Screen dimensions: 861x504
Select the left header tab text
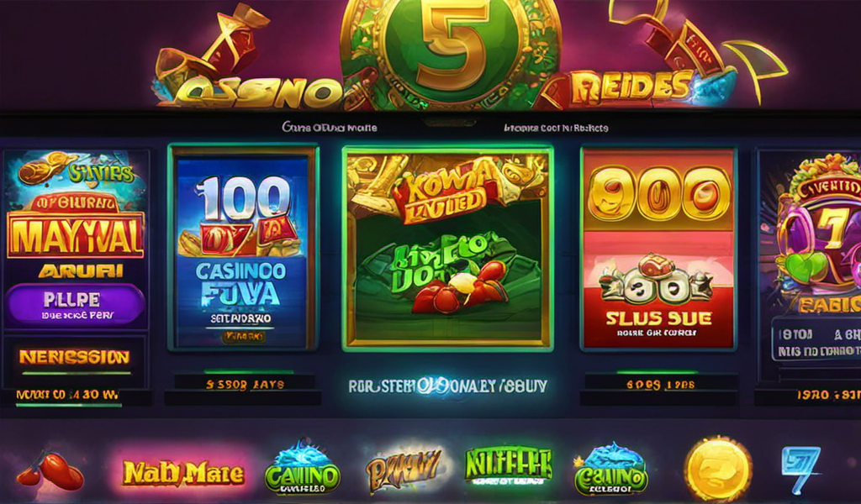click(x=330, y=127)
